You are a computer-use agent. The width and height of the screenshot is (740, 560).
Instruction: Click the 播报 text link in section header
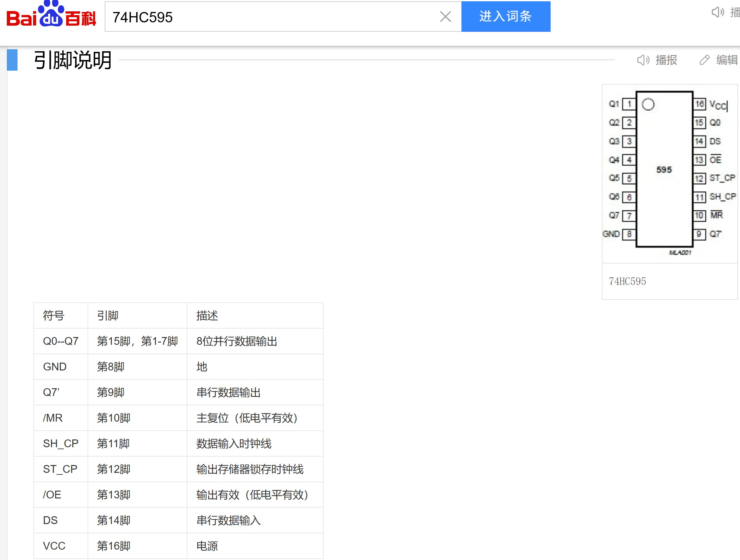[x=666, y=60]
